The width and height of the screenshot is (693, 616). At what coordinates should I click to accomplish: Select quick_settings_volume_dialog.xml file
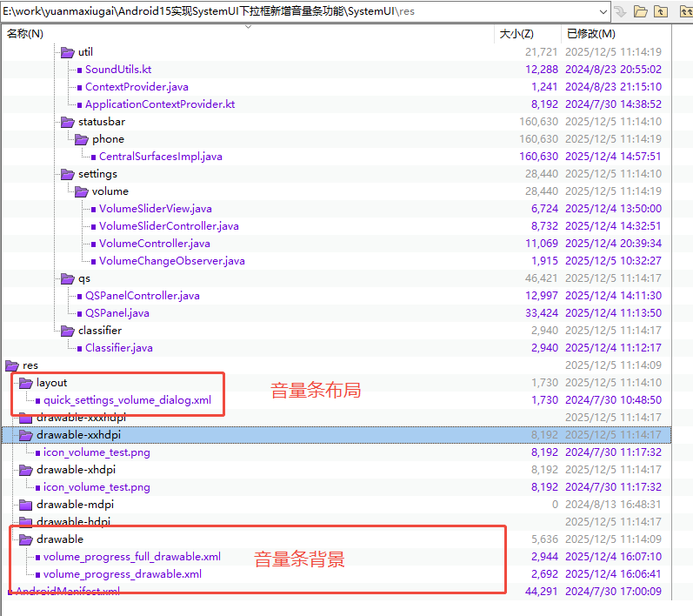tap(127, 400)
